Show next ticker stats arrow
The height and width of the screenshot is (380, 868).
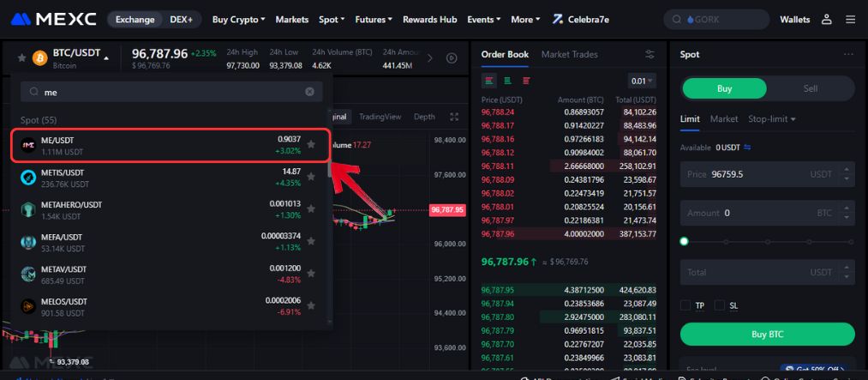[x=431, y=57]
